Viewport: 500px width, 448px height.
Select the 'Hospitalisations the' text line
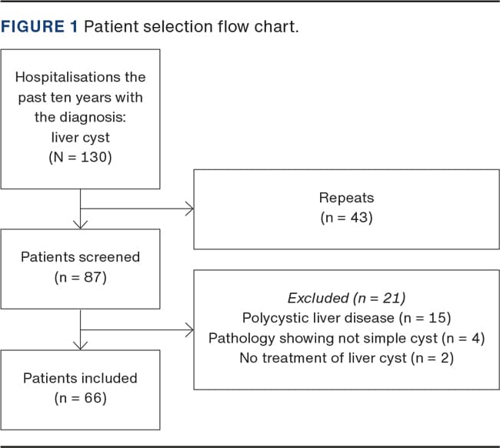80,78
